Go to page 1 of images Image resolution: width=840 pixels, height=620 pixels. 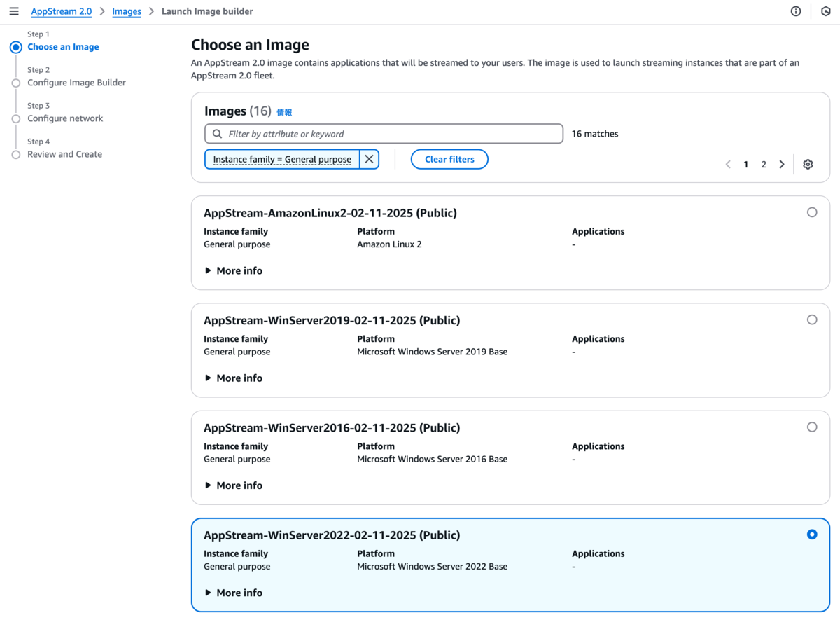(746, 164)
